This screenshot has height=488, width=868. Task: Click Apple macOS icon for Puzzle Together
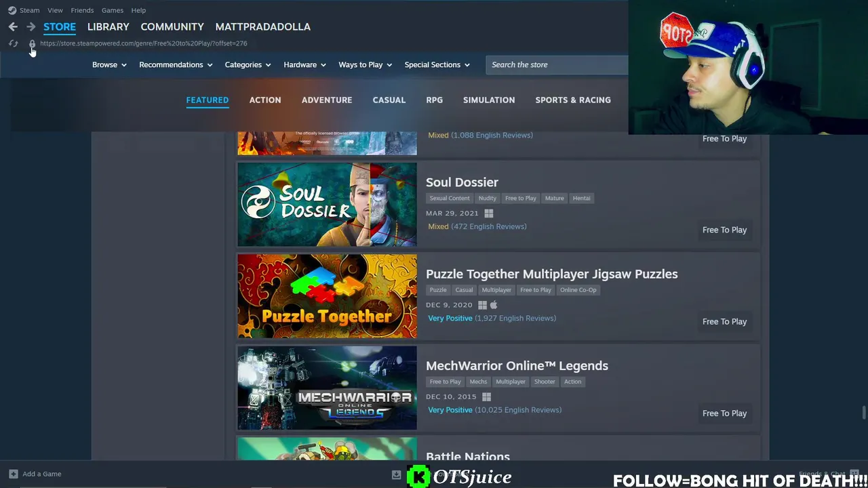click(494, 305)
